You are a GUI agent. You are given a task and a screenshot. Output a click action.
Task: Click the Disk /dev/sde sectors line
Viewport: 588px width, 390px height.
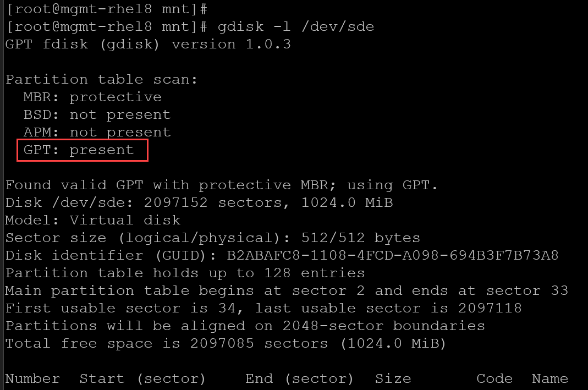coord(199,203)
